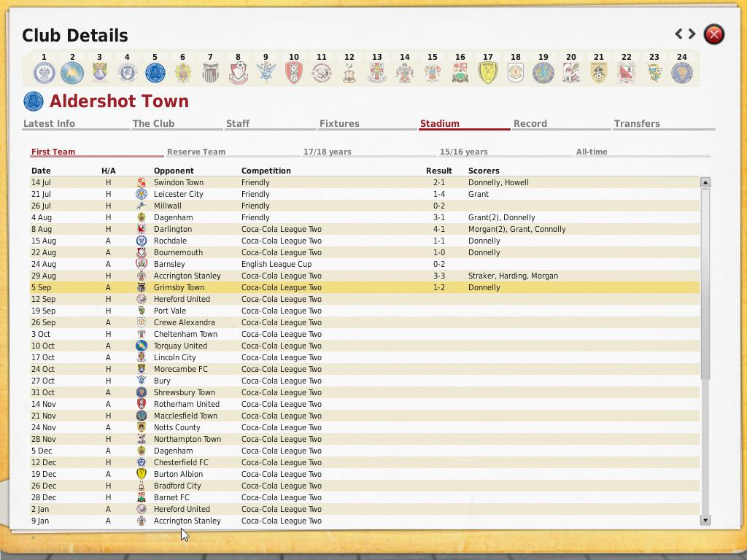Click the Swindon Town badge in fixtures list
This screenshot has width=747, height=560.
[142, 182]
